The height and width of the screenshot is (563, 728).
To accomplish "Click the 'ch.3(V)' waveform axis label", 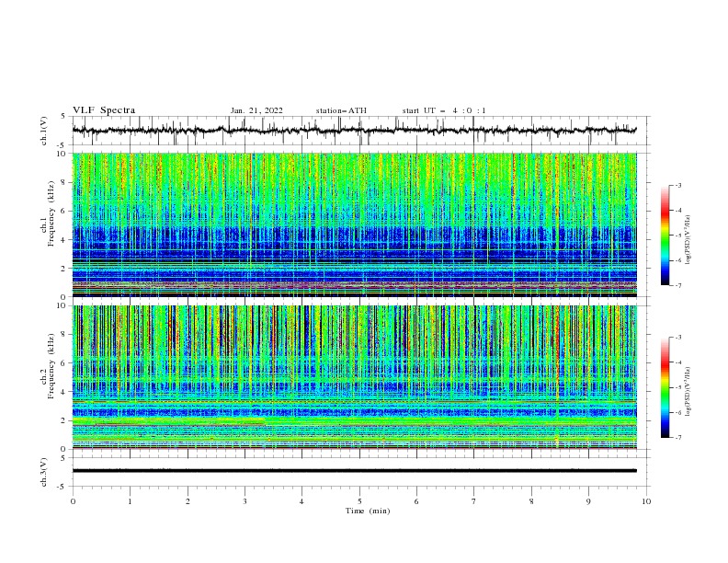I will (44, 472).
